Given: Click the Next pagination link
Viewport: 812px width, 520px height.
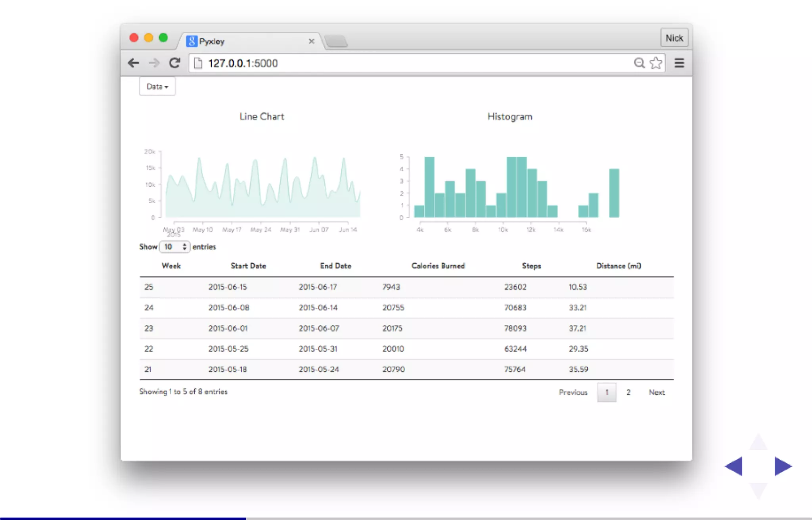Looking at the screenshot, I should [x=657, y=392].
